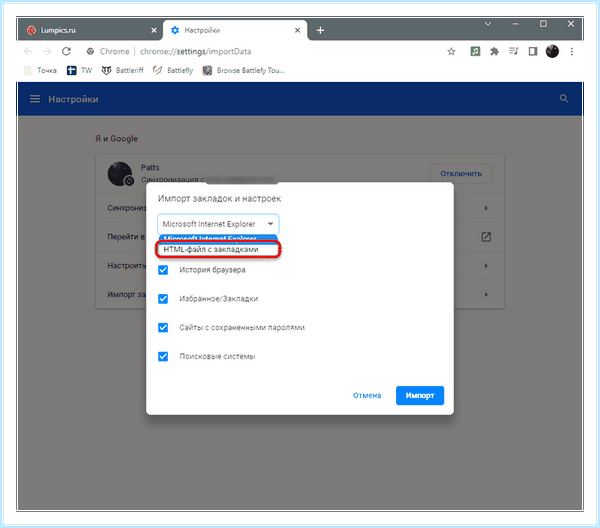This screenshot has height=528, width=600.
Task: Uncheck Поисковые системы checkbox
Action: point(163,356)
